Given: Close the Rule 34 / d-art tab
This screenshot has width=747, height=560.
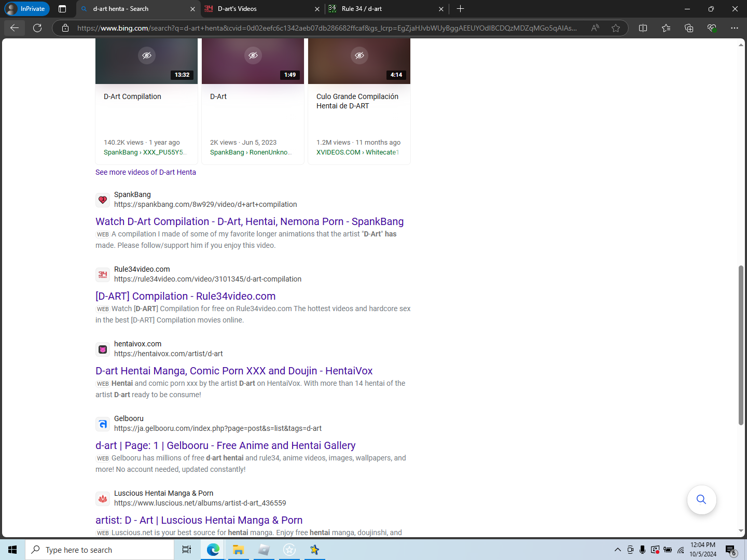Looking at the screenshot, I should pyautogui.click(x=441, y=9).
